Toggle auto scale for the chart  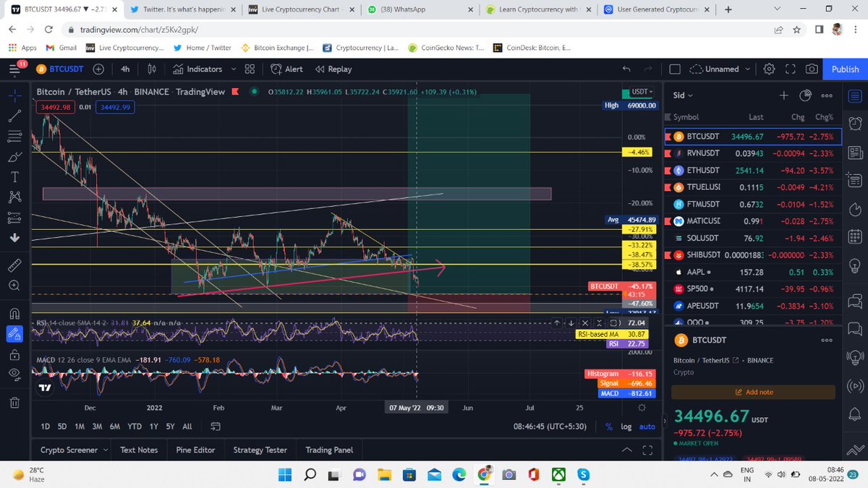[x=647, y=427]
